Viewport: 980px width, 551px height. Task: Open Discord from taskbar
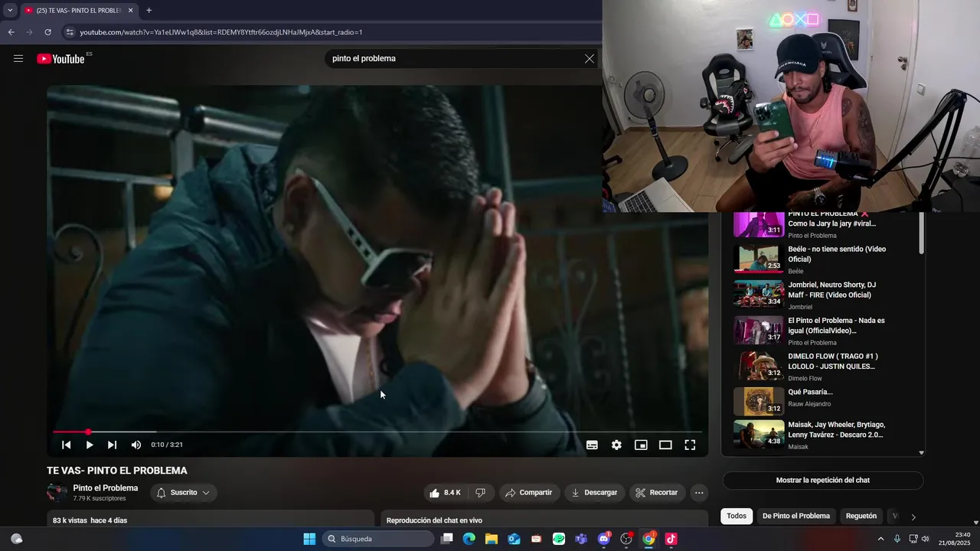point(604,539)
